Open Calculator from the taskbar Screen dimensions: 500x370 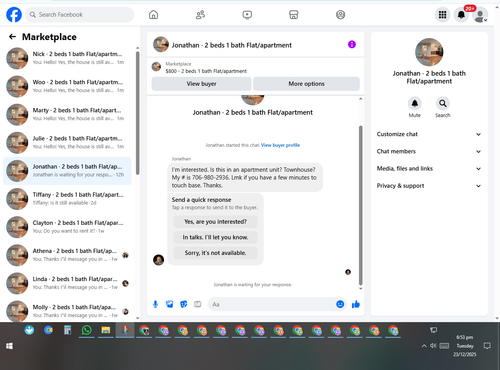[x=68, y=330]
